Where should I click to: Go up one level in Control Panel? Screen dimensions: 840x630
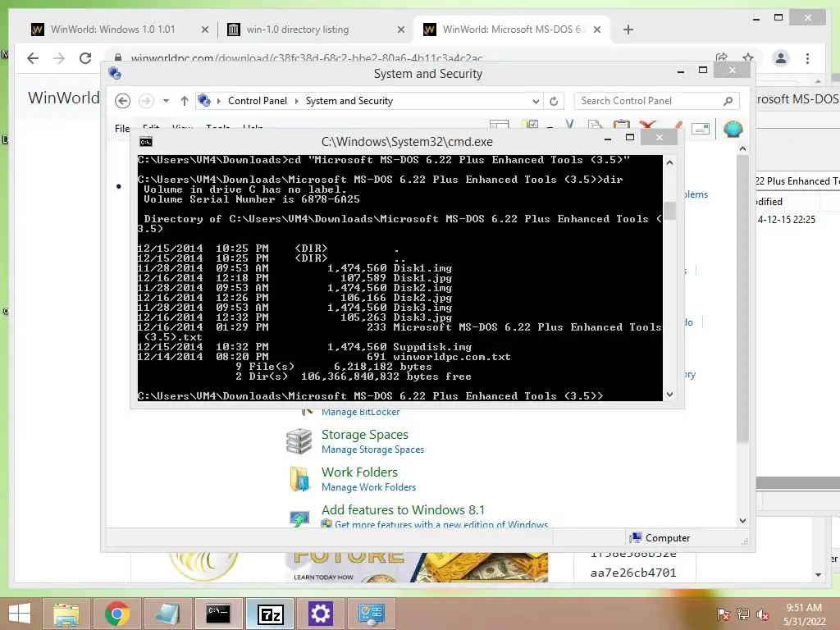[x=185, y=101]
